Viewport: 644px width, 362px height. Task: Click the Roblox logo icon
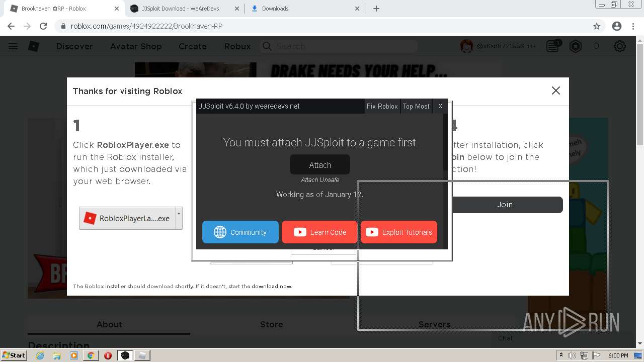tap(33, 46)
